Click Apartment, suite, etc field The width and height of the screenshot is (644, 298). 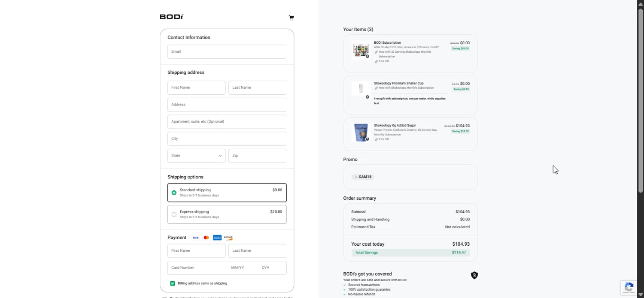pyautogui.click(x=227, y=121)
